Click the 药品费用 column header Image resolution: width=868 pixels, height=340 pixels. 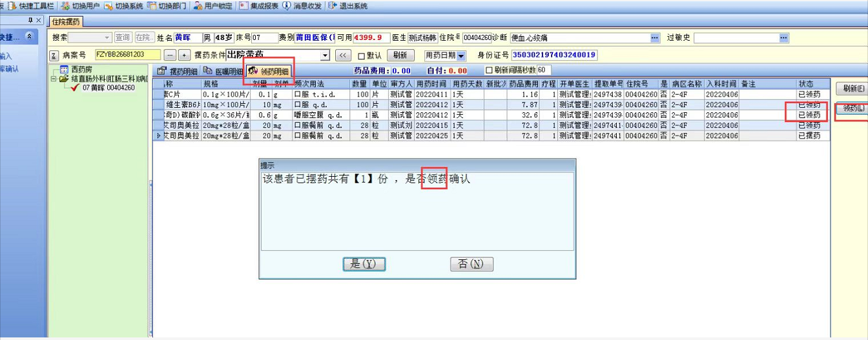524,84
